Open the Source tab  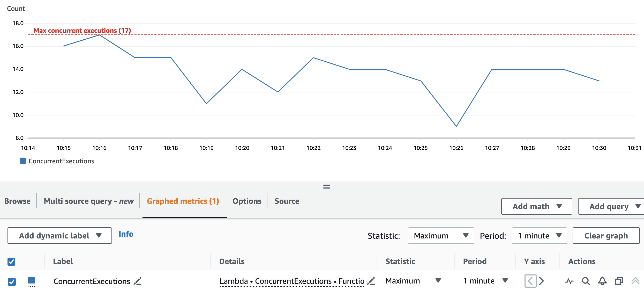287,201
